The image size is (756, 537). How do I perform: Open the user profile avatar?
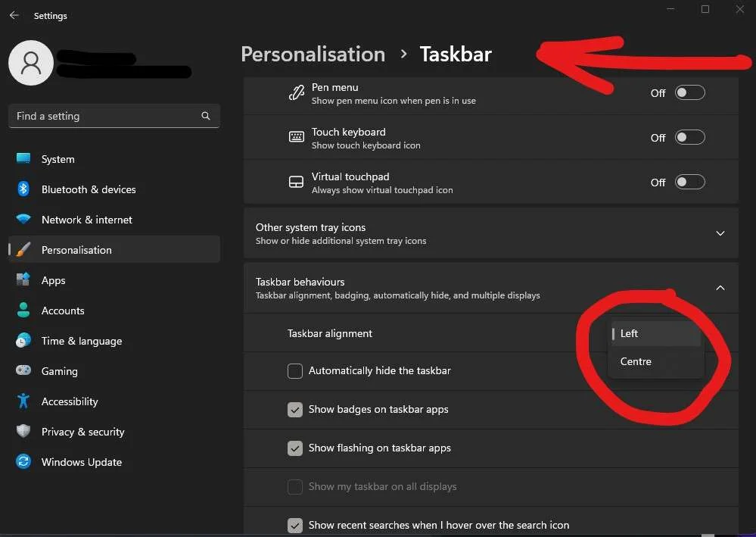pyautogui.click(x=31, y=63)
